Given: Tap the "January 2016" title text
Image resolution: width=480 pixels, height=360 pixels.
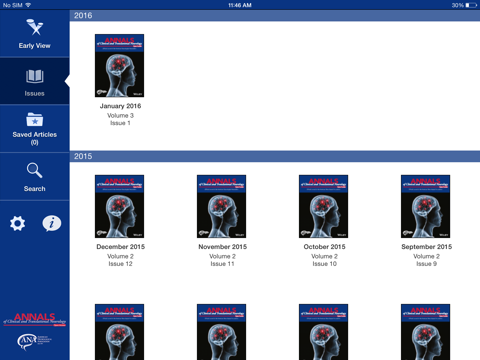Looking at the screenshot, I should click(x=120, y=106).
